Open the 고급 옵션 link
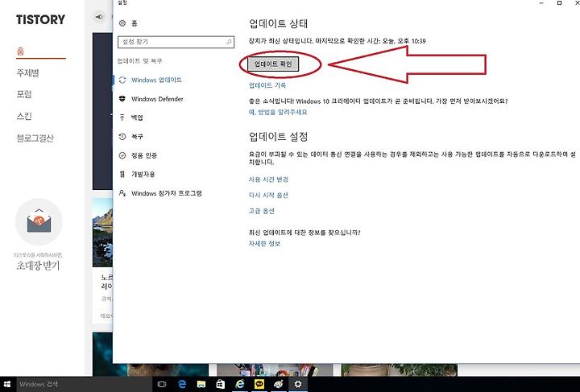Viewport: 580px width, 392px height. point(262,211)
